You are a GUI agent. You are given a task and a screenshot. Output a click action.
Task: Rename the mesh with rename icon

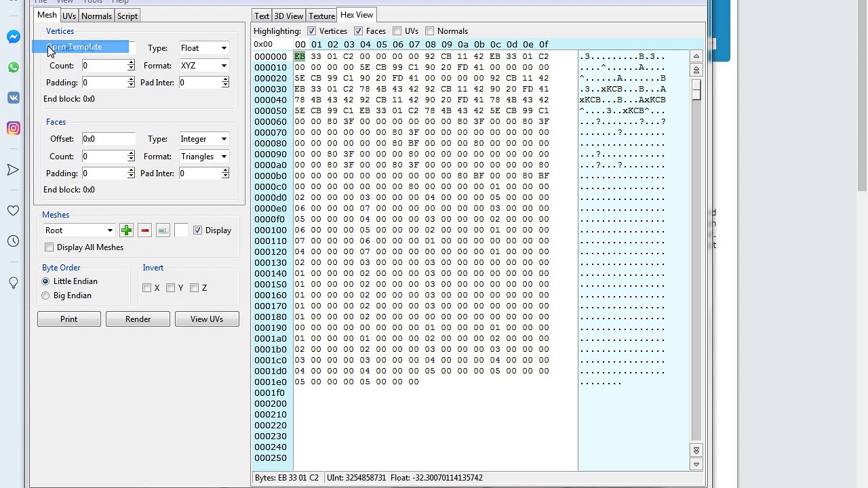[163, 230]
